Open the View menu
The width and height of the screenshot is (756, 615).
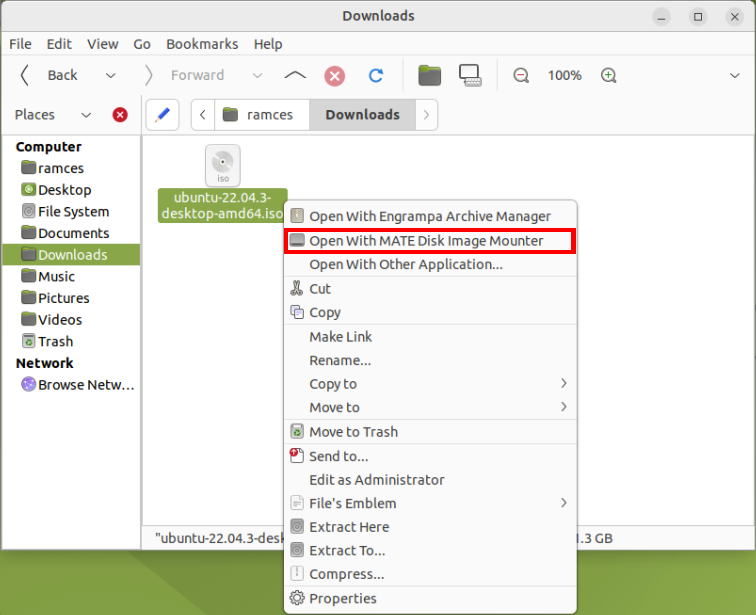pyautogui.click(x=103, y=44)
